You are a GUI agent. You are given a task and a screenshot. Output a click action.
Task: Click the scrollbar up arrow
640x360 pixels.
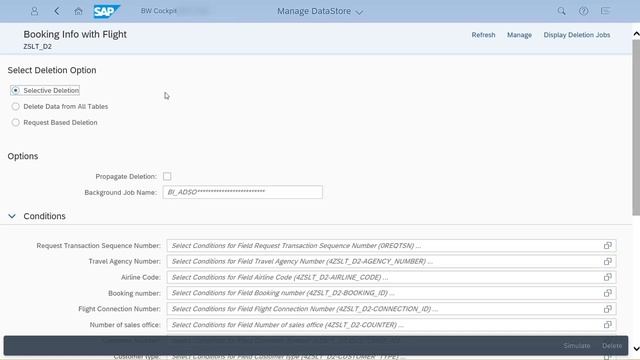[x=636, y=34]
